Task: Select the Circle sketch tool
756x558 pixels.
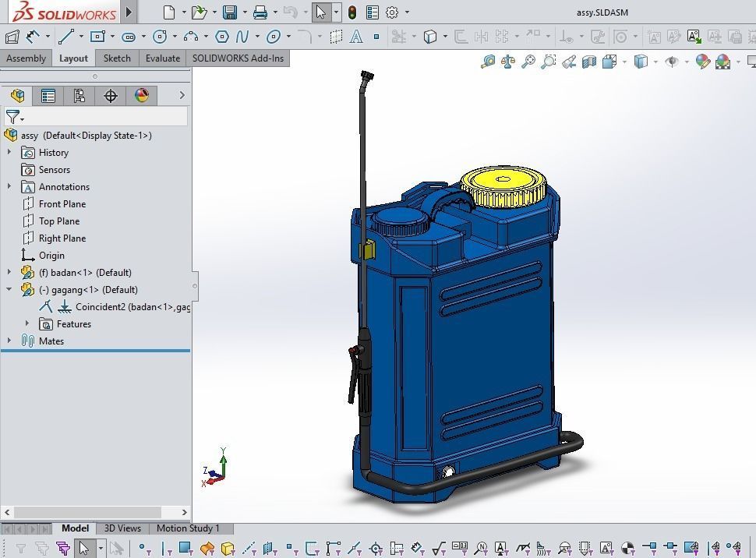Action: click(160, 37)
